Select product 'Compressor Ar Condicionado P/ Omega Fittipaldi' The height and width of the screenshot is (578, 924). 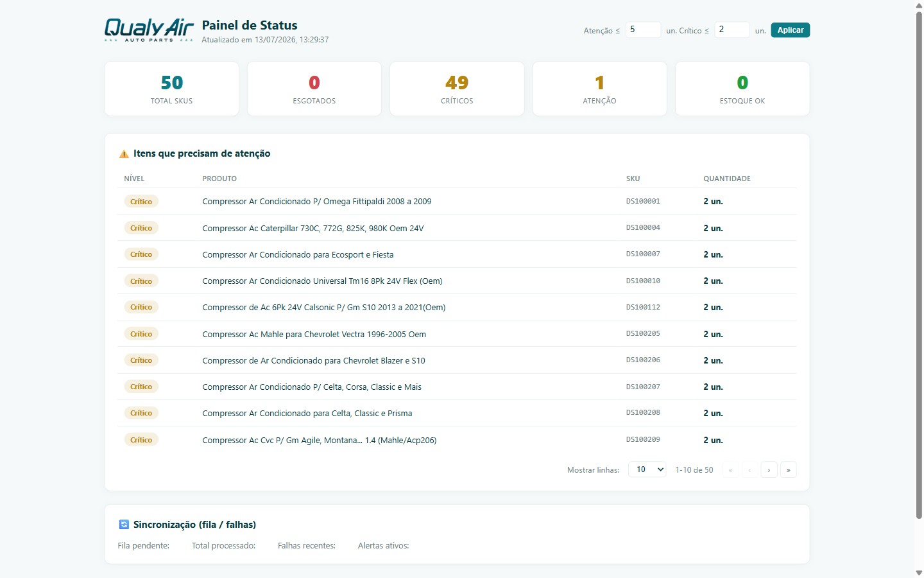click(317, 202)
